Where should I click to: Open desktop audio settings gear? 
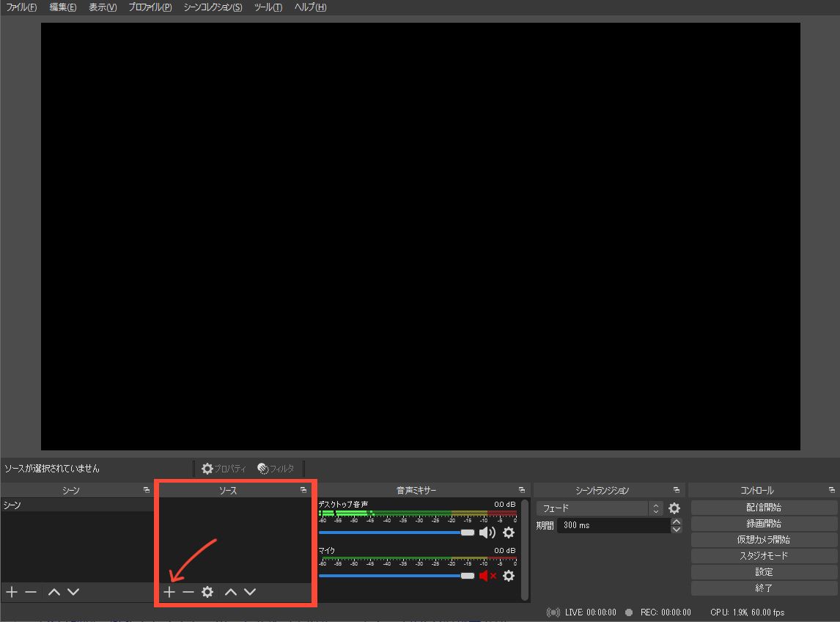tap(509, 533)
